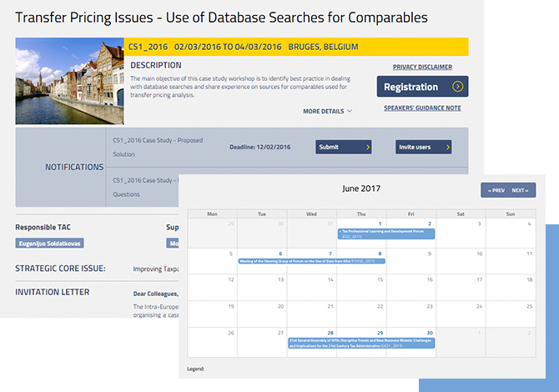The height and width of the screenshot is (392, 559).
Task: Click the arrow icon on Invite users button
Action: 446,148
